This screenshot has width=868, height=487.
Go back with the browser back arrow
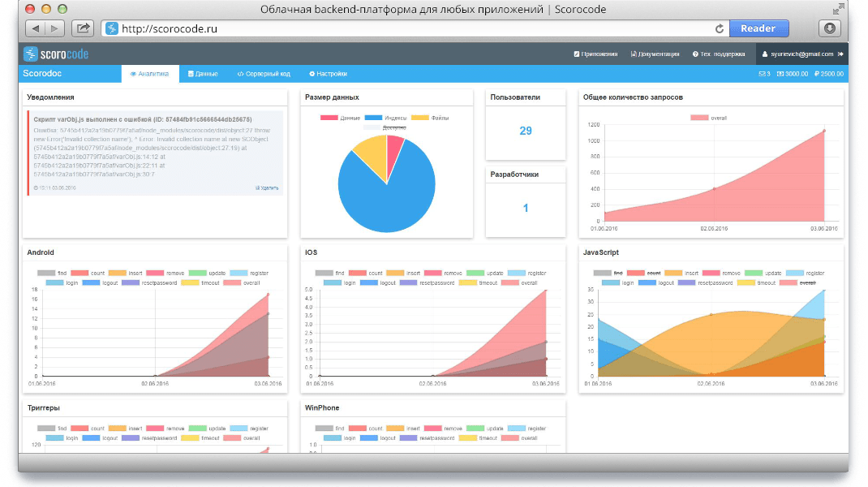click(37, 28)
